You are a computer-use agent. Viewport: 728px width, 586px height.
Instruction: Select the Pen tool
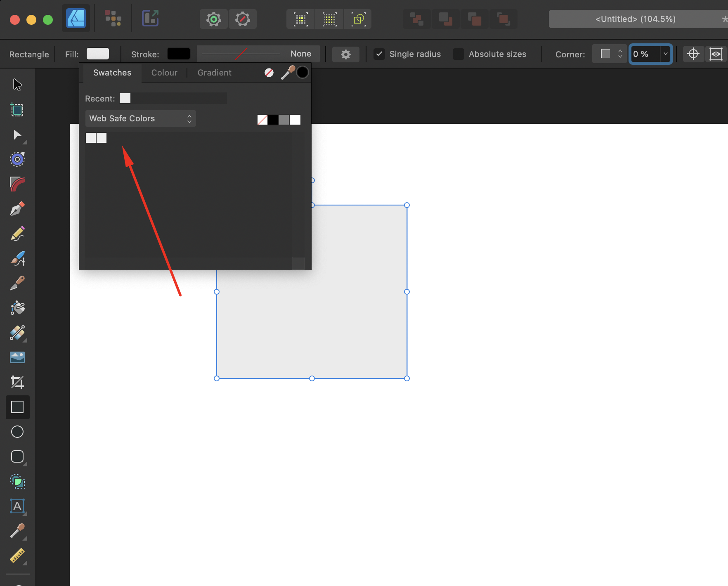[x=17, y=209]
